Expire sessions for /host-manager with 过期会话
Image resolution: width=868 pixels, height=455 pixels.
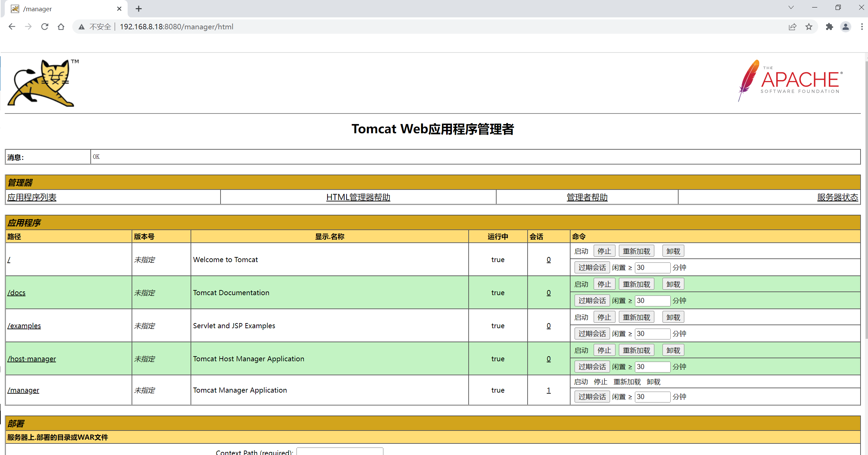(592, 367)
